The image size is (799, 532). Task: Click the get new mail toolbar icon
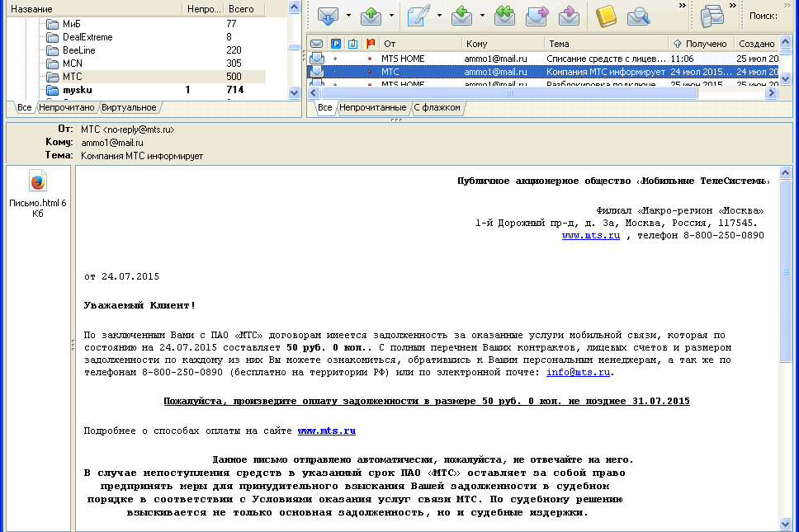pos(328,16)
